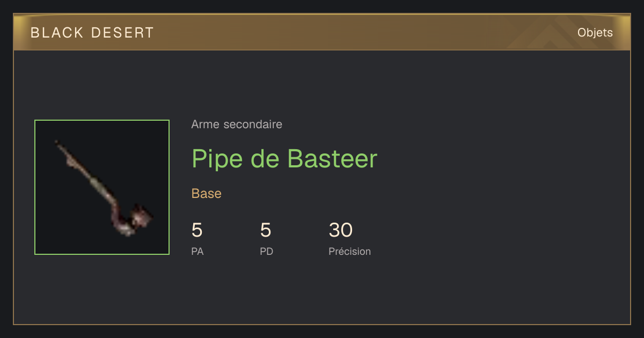This screenshot has height=338, width=644.
Task: Click empty area right of item stats
Action: [x=499, y=236]
